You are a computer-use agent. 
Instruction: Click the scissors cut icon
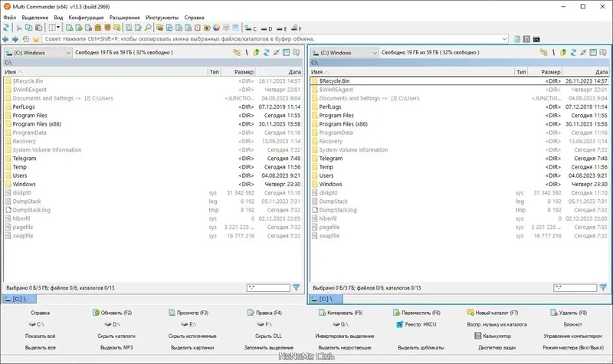point(18,28)
